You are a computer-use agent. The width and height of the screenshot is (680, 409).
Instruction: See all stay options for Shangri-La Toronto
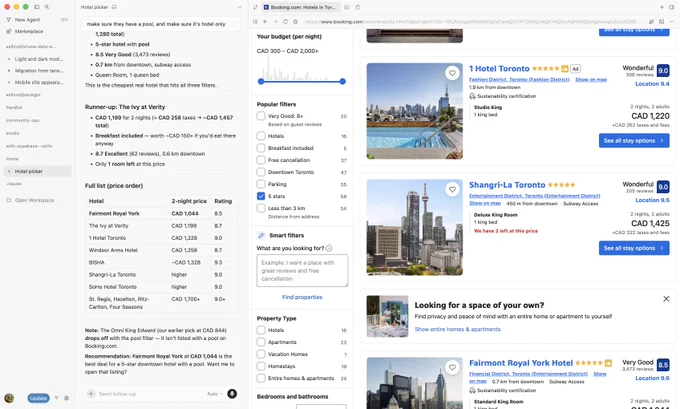click(x=634, y=248)
